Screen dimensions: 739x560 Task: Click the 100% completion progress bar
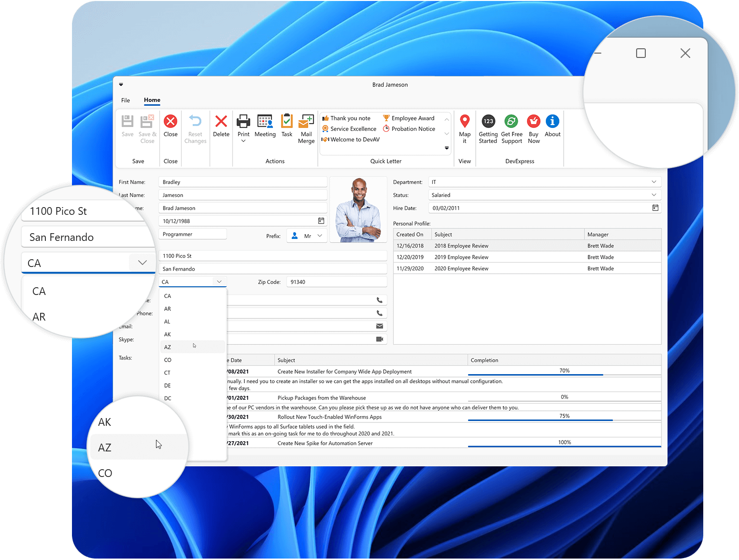pos(564,443)
